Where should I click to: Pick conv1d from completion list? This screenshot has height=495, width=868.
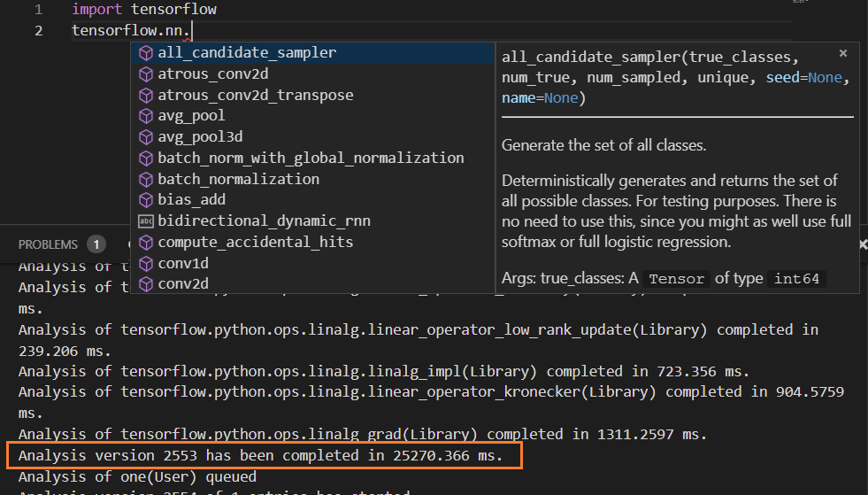pos(312,263)
